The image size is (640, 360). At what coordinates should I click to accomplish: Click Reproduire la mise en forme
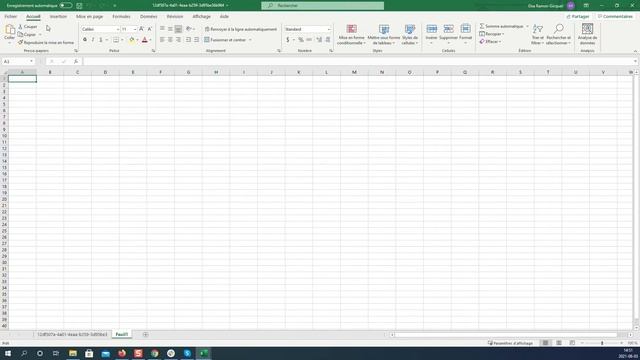46,42
